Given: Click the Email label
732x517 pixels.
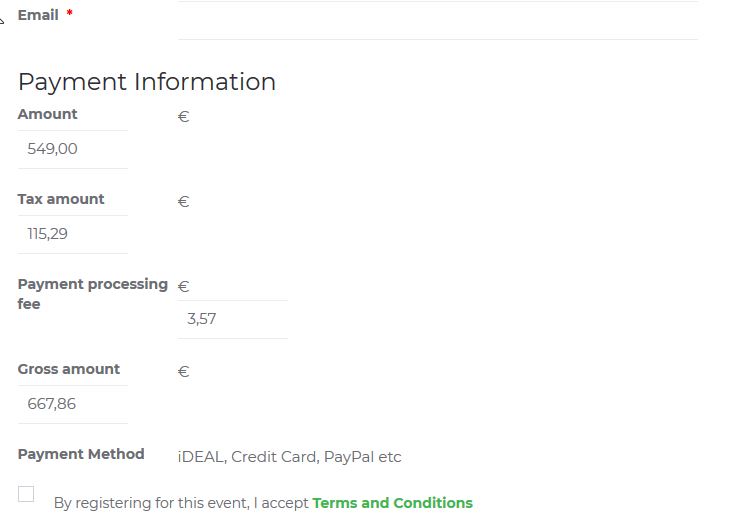Looking at the screenshot, I should point(38,15).
